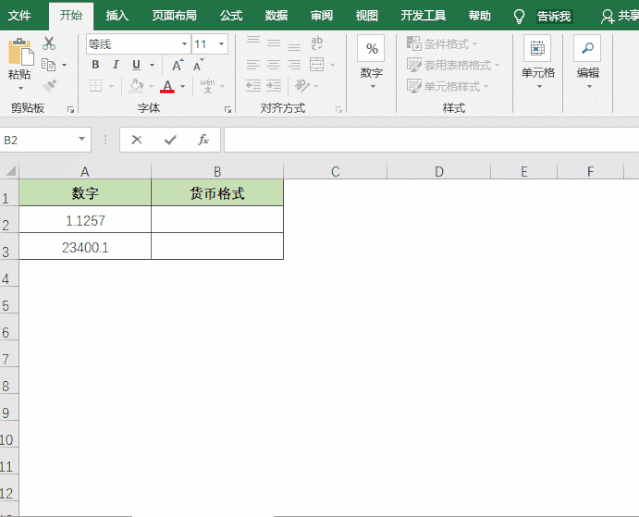Click the fill color bucket icon
This screenshot has width=639, height=517.
[x=136, y=86]
